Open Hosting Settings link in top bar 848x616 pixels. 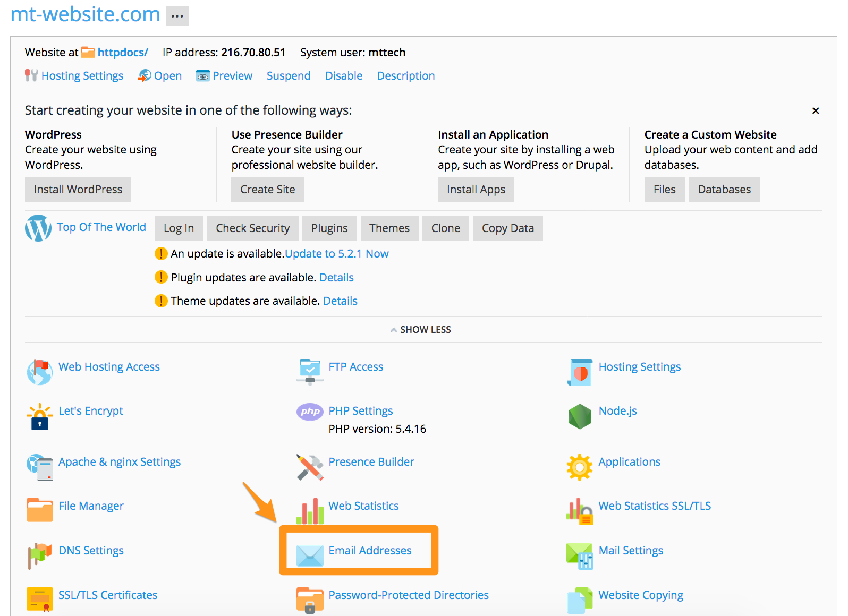(82, 76)
